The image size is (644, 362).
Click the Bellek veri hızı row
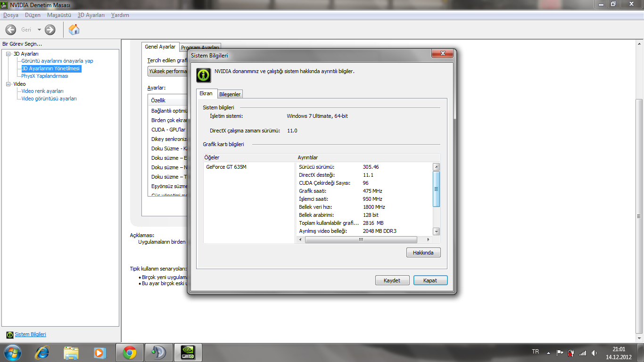[x=365, y=207]
